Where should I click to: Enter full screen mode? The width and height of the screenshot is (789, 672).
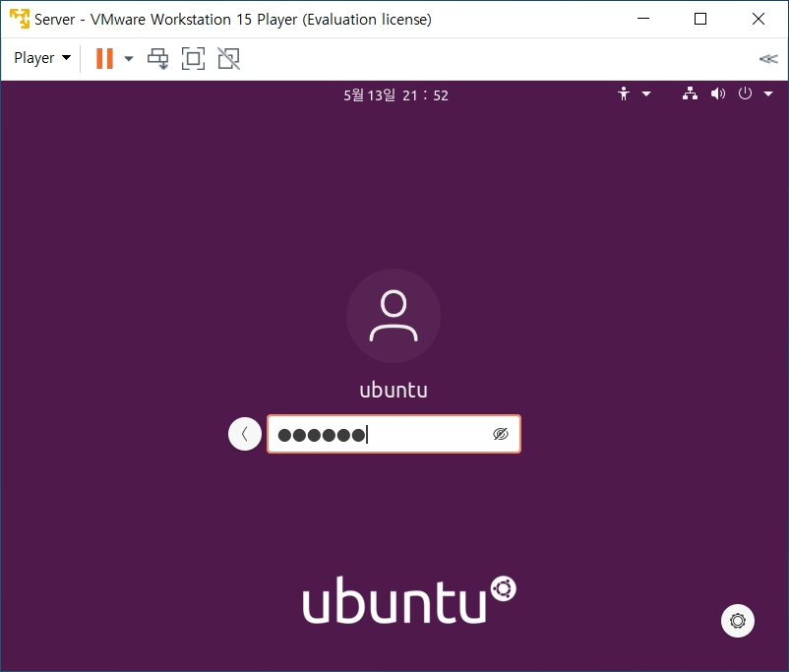click(193, 58)
